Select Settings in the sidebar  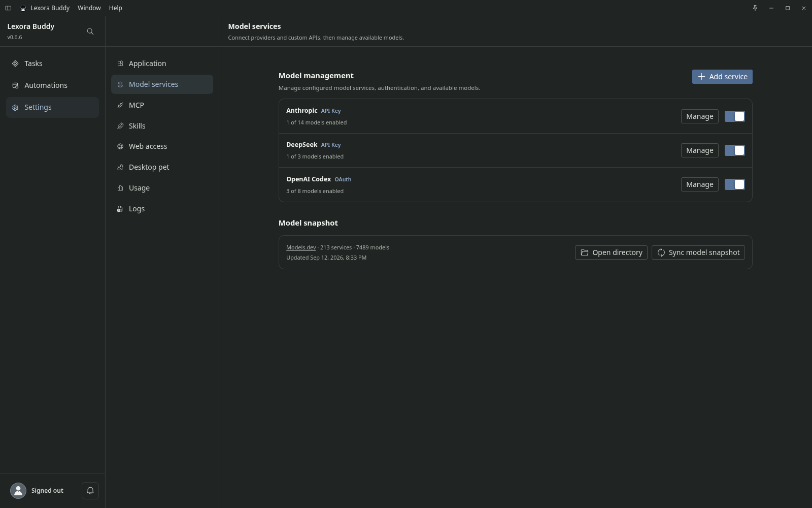coord(52,107)
